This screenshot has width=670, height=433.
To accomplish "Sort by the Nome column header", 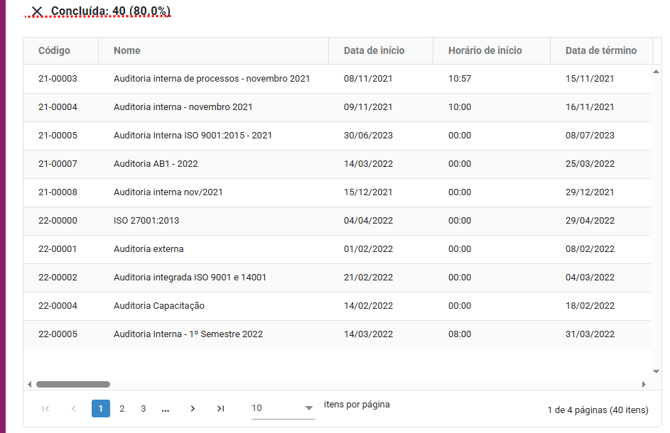I will (127, 50).
